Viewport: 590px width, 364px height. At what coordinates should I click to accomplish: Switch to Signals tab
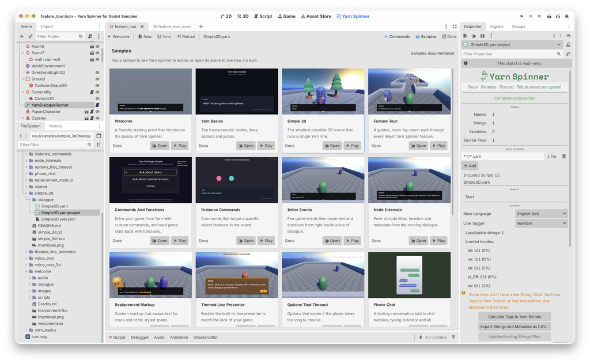click(x=496, y=26)
